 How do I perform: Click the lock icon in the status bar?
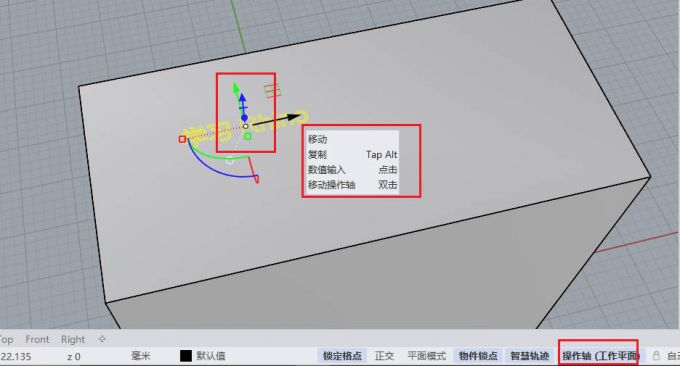[x=656, y=356]
